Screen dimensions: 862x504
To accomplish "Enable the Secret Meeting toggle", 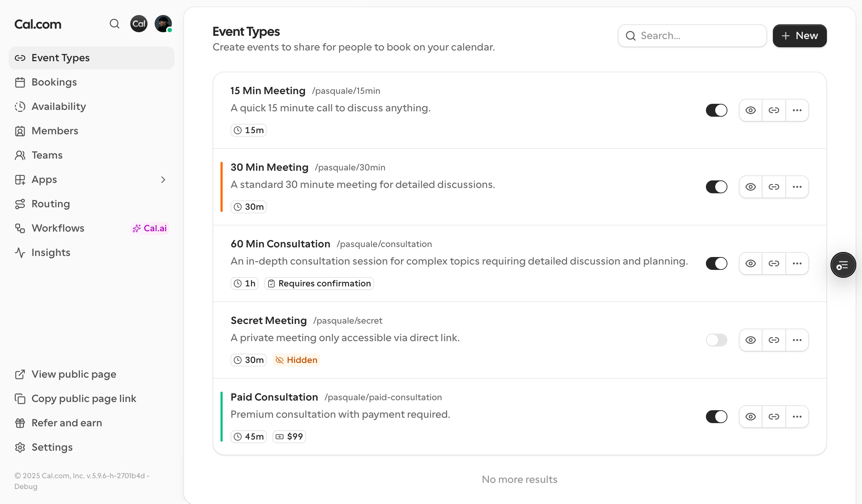I will [717, 340].
